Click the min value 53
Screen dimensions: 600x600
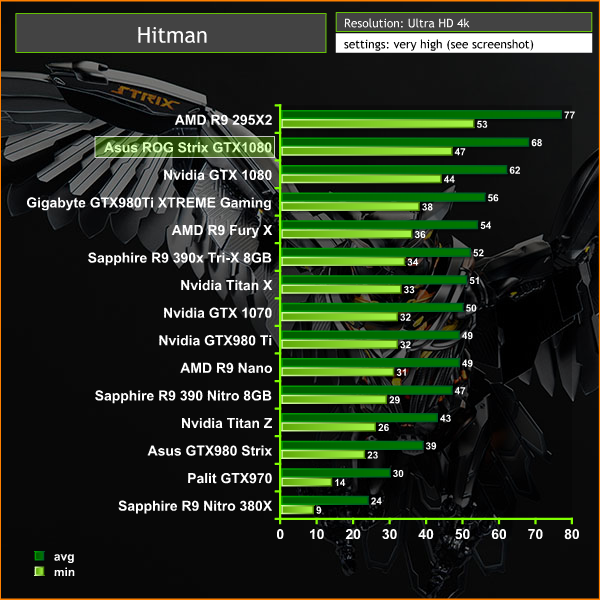(482, 124)
